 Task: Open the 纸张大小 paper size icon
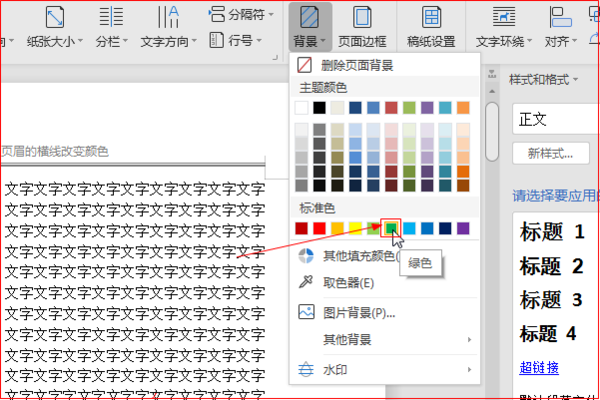click(x=55, y=17)
